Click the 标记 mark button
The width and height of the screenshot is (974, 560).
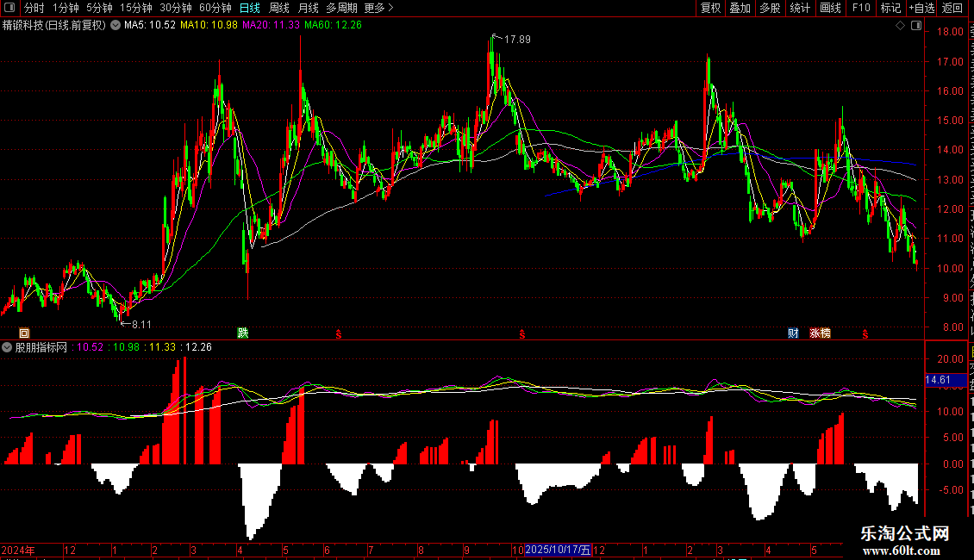click(x=890, y=8)
